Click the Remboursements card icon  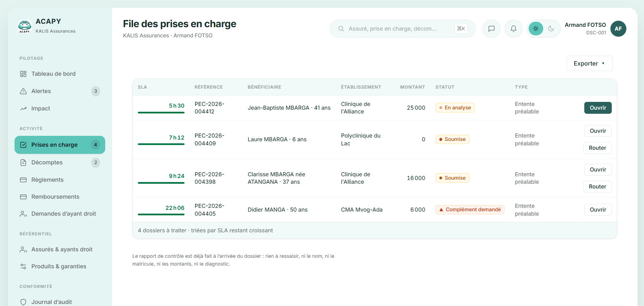(x=23, y=197)
